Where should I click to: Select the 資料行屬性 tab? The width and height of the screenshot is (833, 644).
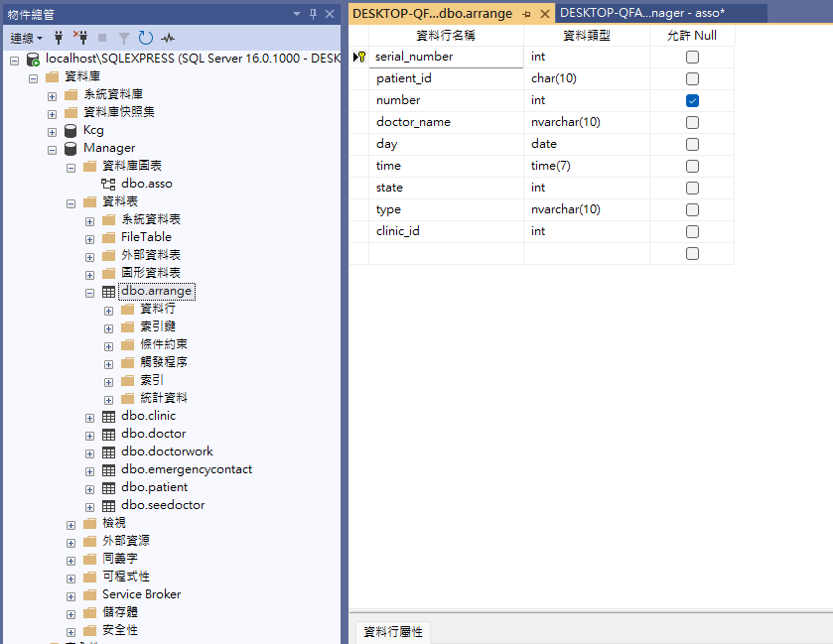(x=393, y=632)
